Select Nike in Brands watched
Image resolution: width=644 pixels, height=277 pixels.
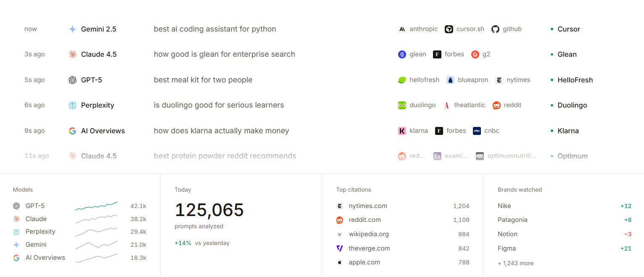pyautogui.click(x=504, y=206)
